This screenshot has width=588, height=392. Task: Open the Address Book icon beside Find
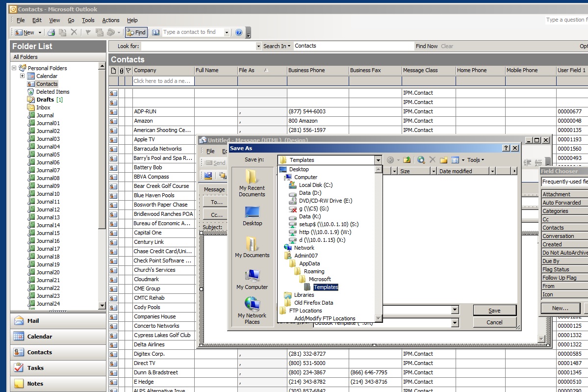(x=155, y=33)
